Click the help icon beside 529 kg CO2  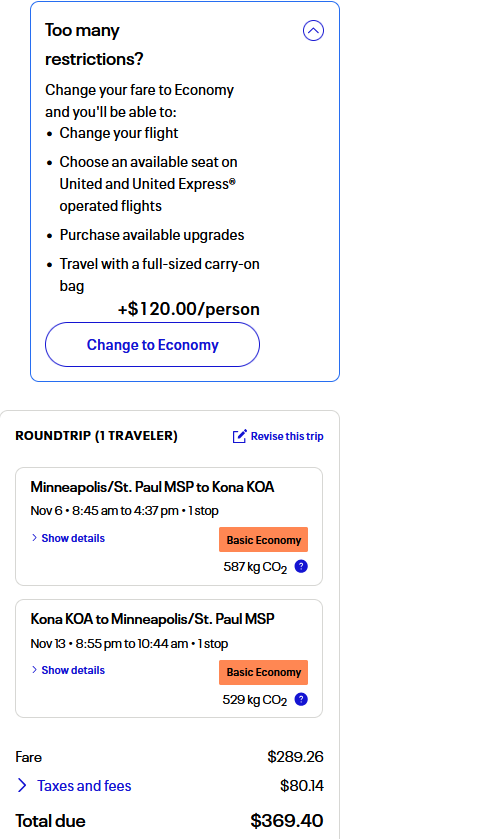[301, 699]
